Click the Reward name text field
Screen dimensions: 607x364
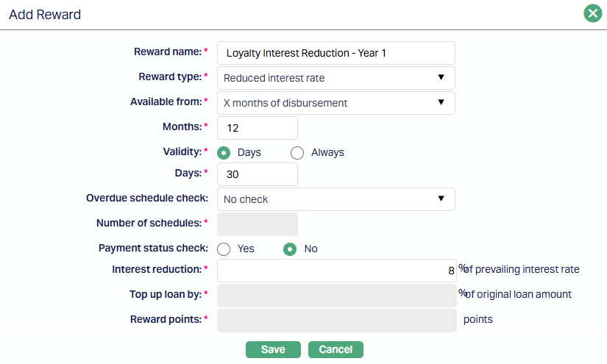(x=336, y=53)
